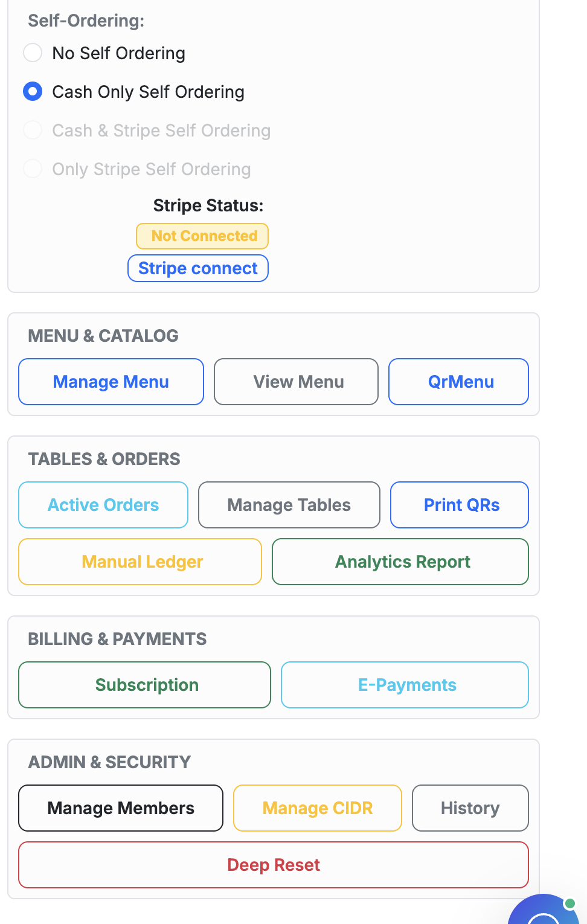Click the Not Connected status badge
This screenshot has height=924, width=587.
coord(202,236)
